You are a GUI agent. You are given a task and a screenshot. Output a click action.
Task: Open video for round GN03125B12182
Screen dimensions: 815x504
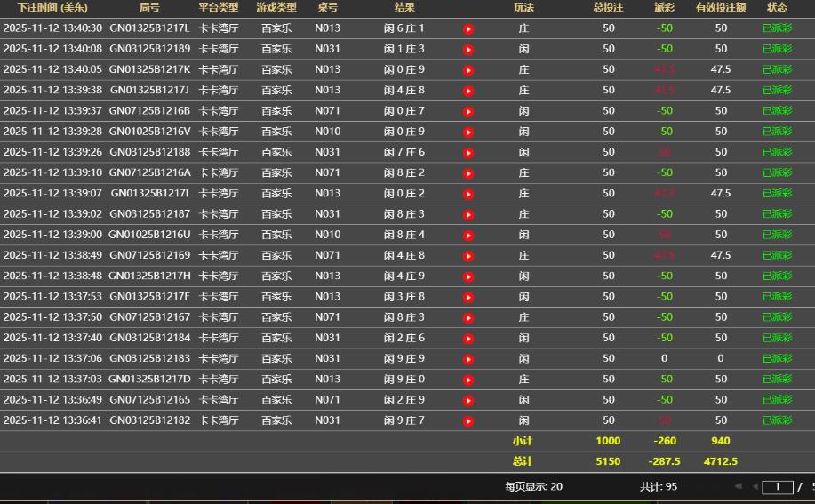coord(468,420)
